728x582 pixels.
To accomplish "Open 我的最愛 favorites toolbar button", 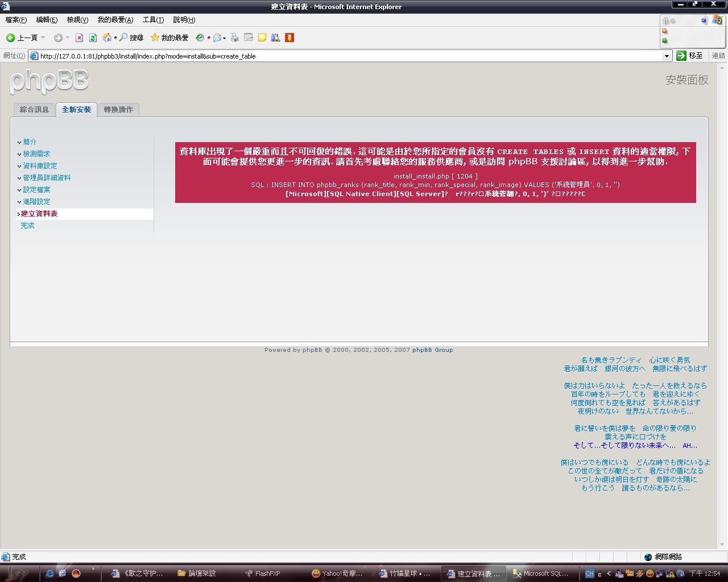I will click(x=169, y=38).
